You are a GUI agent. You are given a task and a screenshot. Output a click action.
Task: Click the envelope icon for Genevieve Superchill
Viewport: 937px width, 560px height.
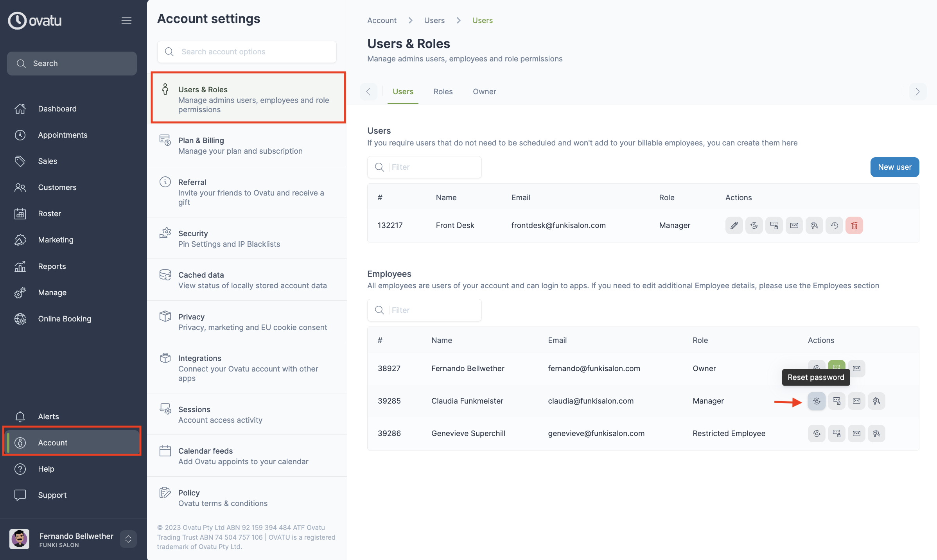[856, 433]
